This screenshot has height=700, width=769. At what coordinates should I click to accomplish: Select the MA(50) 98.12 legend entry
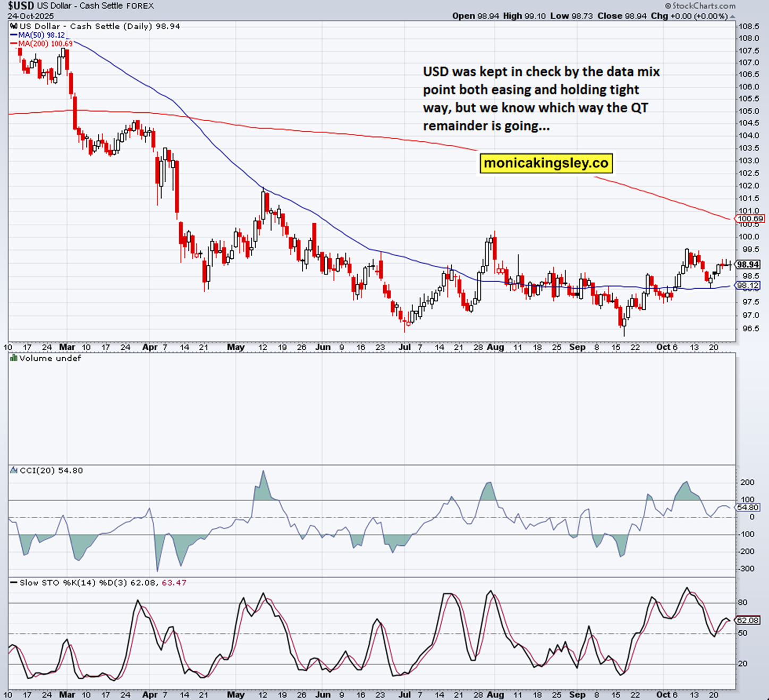click(37, 35)
